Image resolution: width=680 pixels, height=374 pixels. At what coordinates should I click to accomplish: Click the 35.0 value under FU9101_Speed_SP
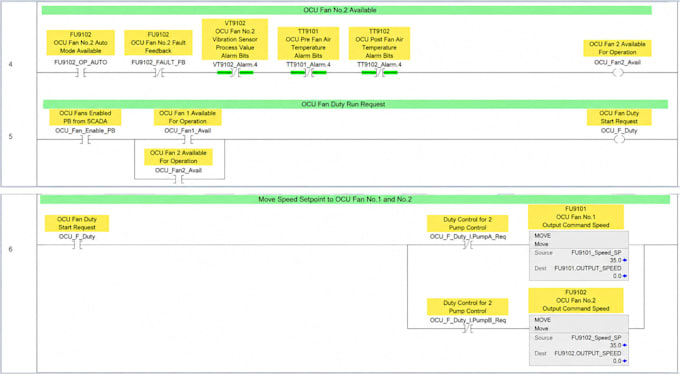pyautogui.click(x=615, y=260)
